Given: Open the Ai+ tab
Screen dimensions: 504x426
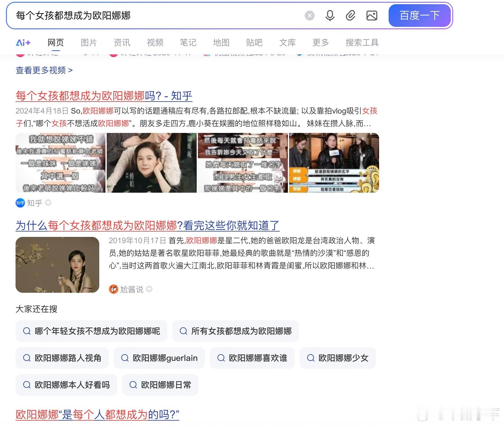Looking at the screenshot, I should [x=23, y=43].
